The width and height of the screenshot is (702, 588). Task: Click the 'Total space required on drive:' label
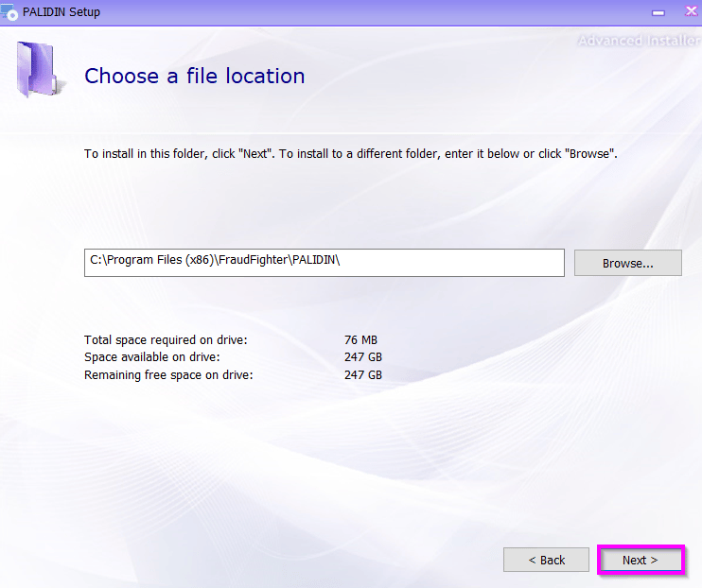click(166, 340)
